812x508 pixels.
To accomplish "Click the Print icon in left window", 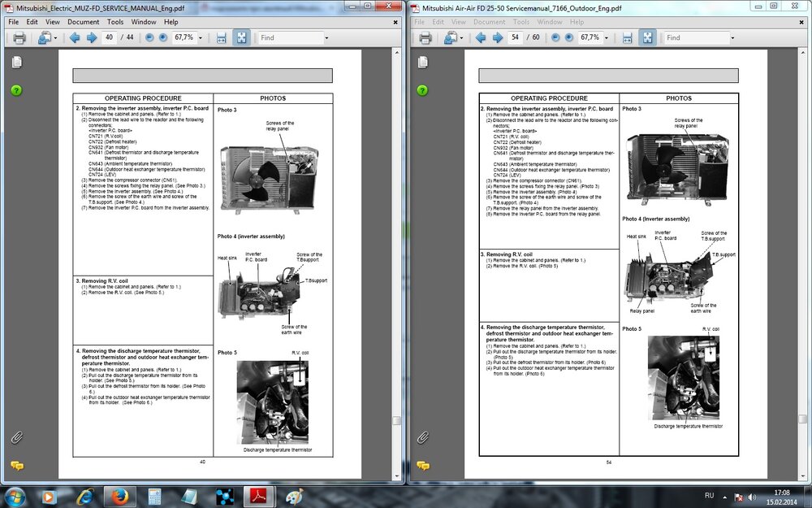I will 18,37.
